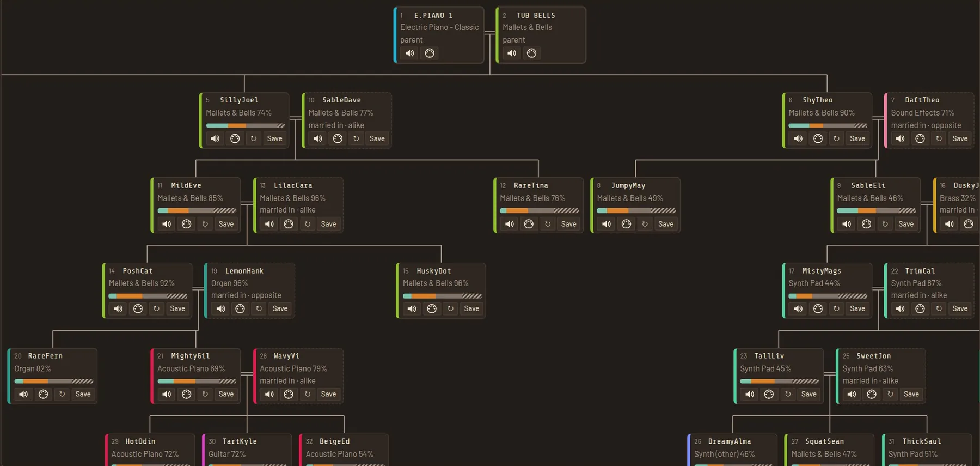This screenshot has height=466, width=980.
Task: Play the TallLiv synth pad patch
Action: click(x=750, y=394)
